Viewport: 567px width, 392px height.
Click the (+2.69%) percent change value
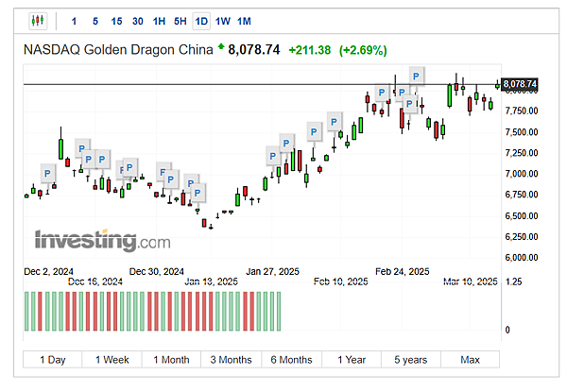(363, 50)
